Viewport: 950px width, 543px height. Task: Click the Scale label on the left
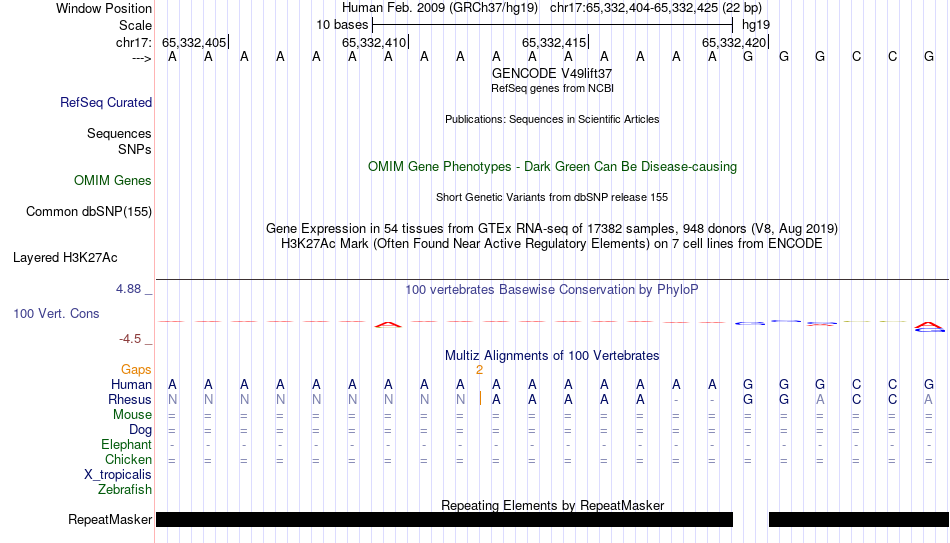(136, 25)
